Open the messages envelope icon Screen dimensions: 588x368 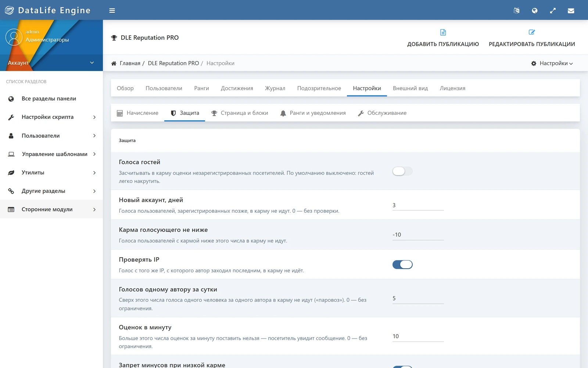click(571, 11)
